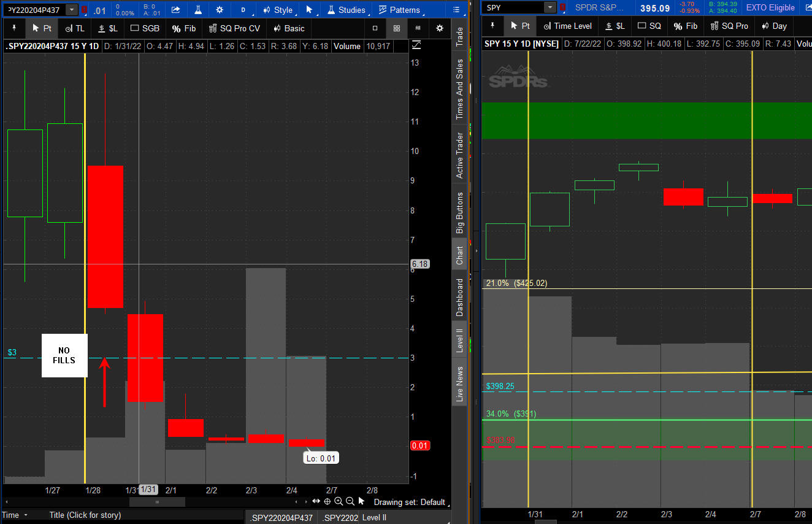Select the SQ rectangle tool in right chart
Image resolution: width=812 pixels, height=524 pixels.
point(649,26)
